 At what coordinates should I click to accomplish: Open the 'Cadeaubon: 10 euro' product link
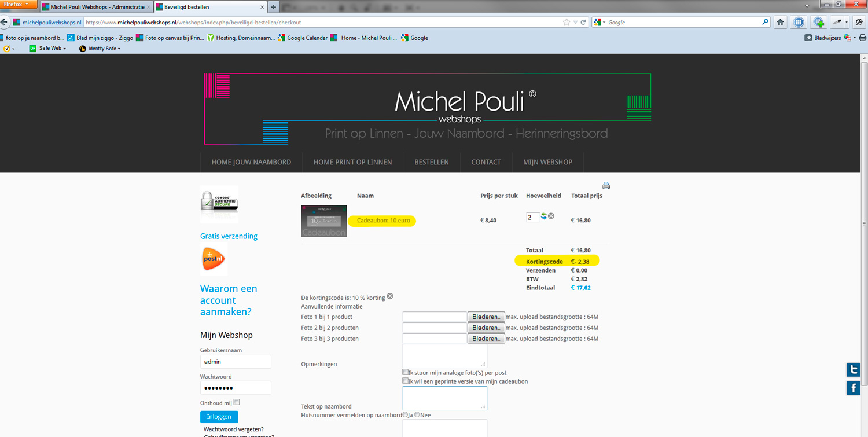tap(383, 221)
